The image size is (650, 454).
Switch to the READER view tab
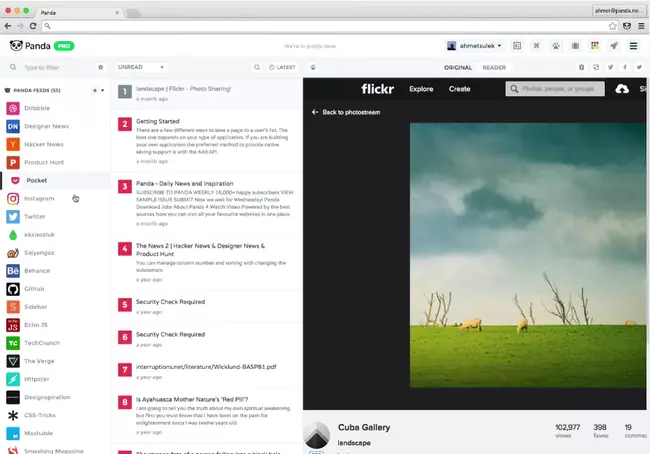(x=494, y=68)
